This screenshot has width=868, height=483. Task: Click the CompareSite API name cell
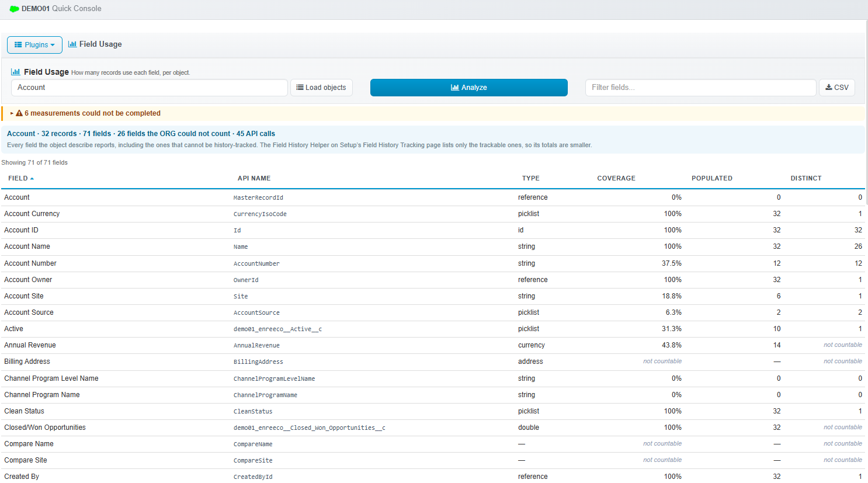click(x=253, y=461)
